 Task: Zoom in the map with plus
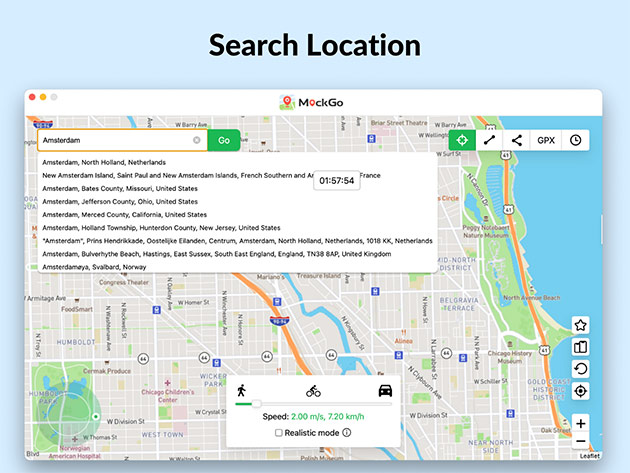581,423
